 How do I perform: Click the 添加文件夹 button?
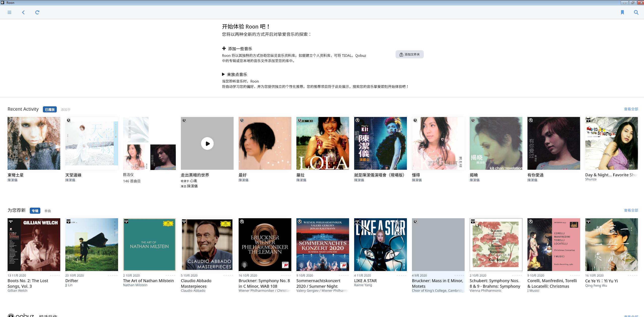click(x=409, y=54)
